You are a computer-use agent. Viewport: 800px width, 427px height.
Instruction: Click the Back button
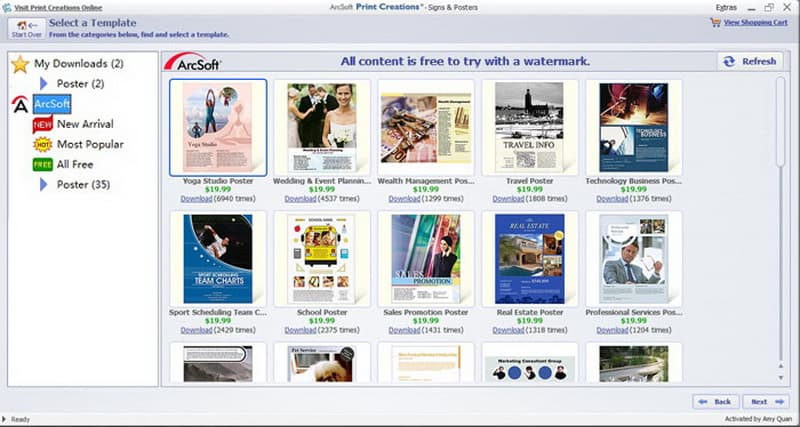point(716,401)
